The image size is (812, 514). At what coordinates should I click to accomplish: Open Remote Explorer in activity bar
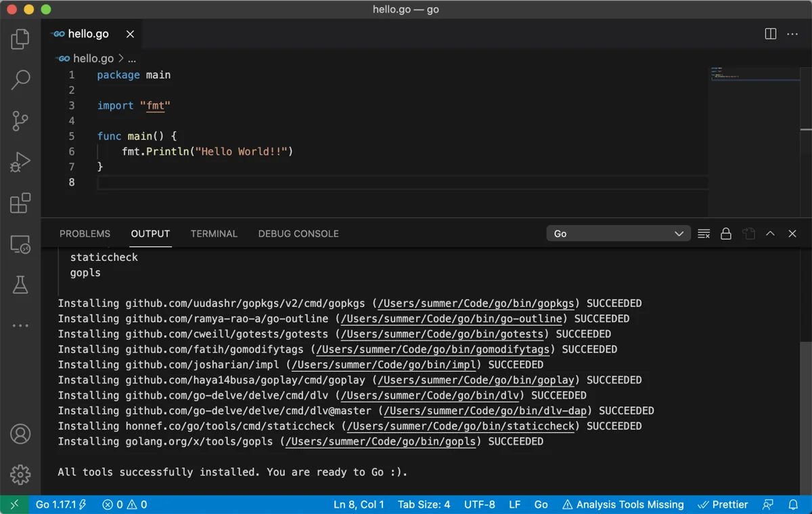pos(20,244)
